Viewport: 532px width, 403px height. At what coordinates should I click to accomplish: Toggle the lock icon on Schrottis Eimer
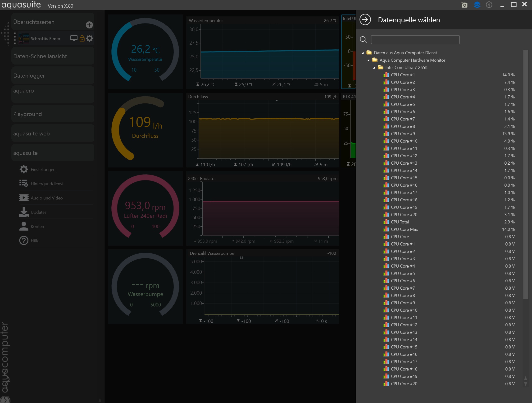[x=82, y=38]
